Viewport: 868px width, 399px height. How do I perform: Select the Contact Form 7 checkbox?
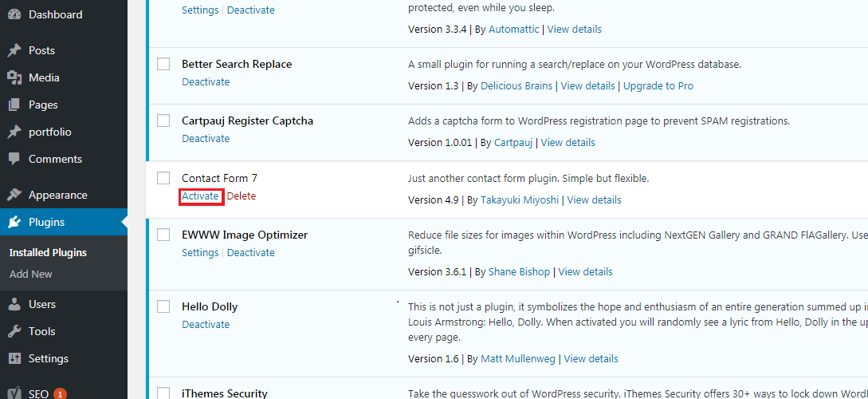coord(163,178)
